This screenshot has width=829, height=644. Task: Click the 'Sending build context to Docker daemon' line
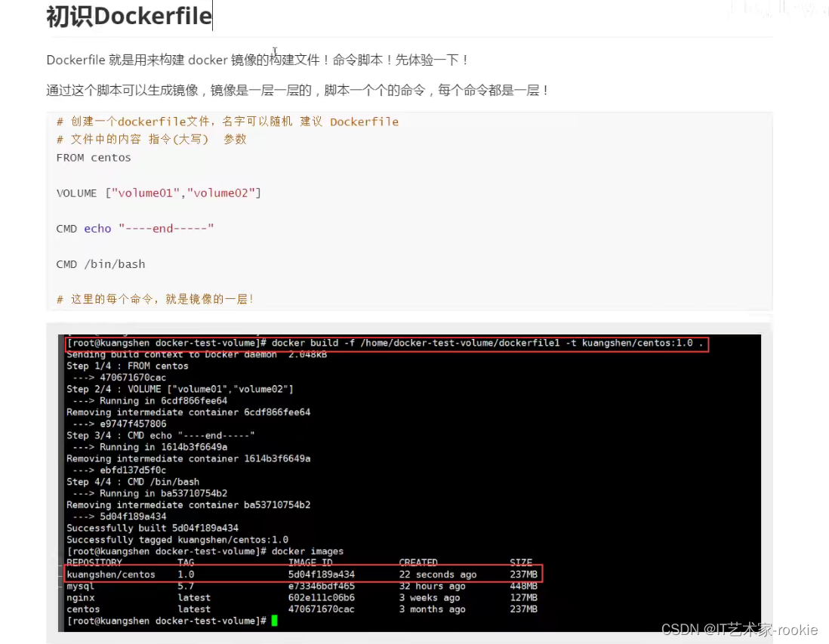[x=196, y=354]
